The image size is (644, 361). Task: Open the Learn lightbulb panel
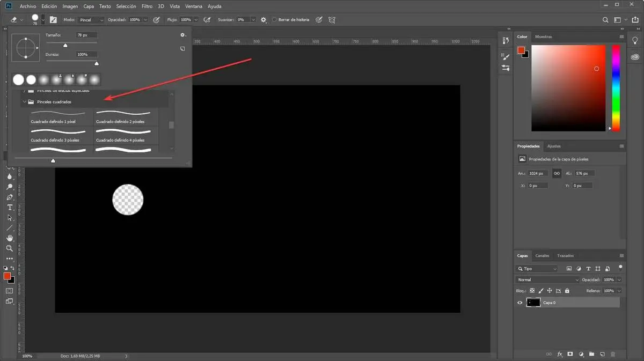click(x=635, y=41)
